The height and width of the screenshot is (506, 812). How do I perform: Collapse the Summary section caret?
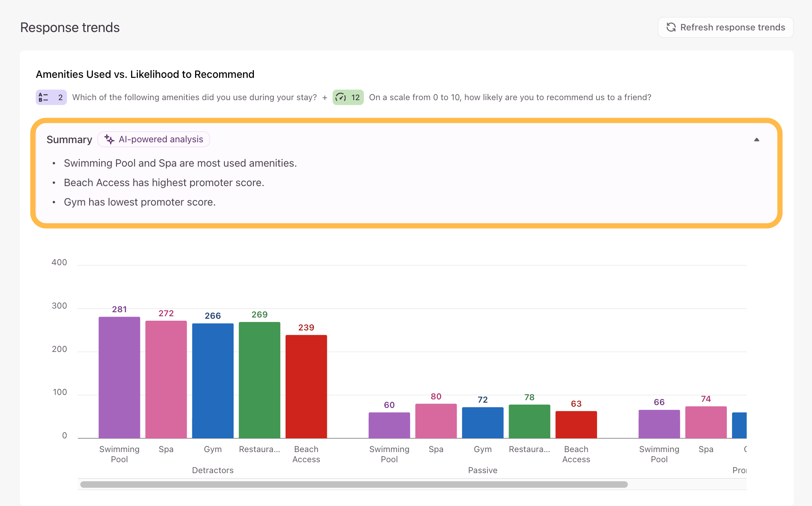756,139
